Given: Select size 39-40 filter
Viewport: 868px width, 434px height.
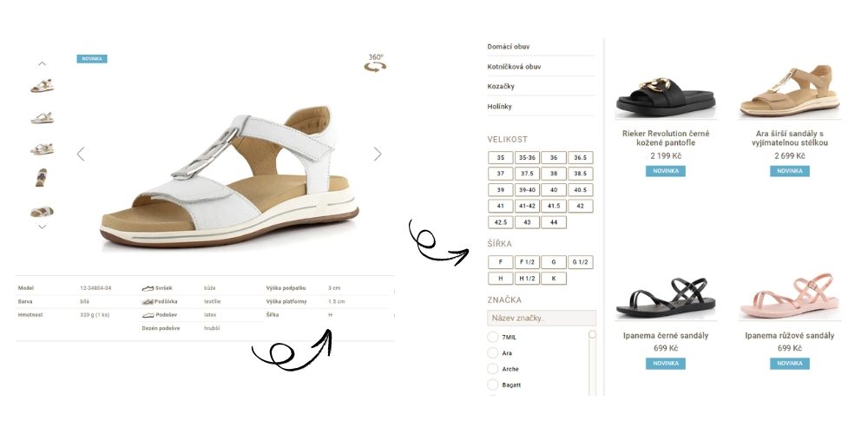Looking at the screenshot, I should click(x=527, y=190).
